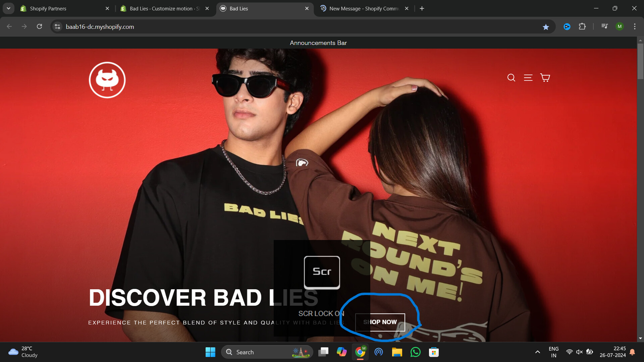Open WhatsApp from the taskbar
The width and height of the screenshot is (644, 362).
click(x=415, y=352)
